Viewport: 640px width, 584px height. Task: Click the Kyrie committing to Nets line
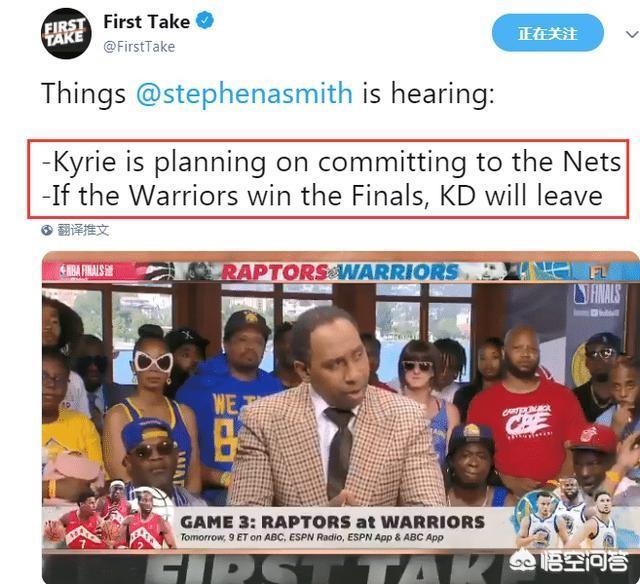point(331,162)
